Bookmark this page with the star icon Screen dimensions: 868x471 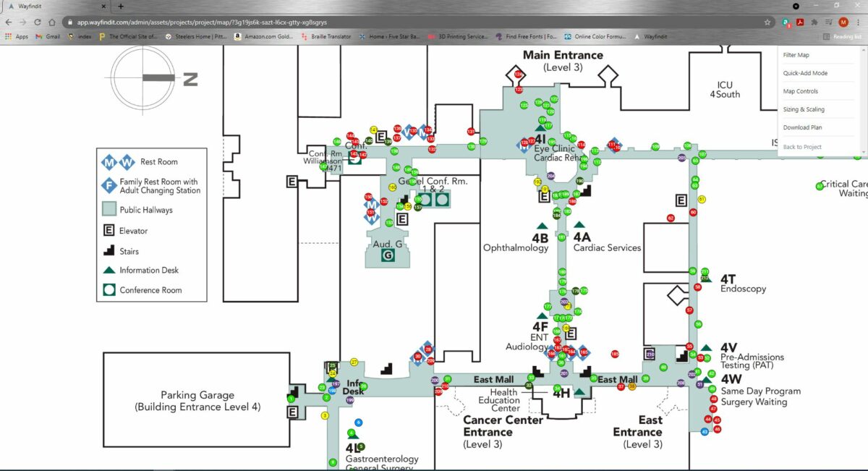[767, 22]
